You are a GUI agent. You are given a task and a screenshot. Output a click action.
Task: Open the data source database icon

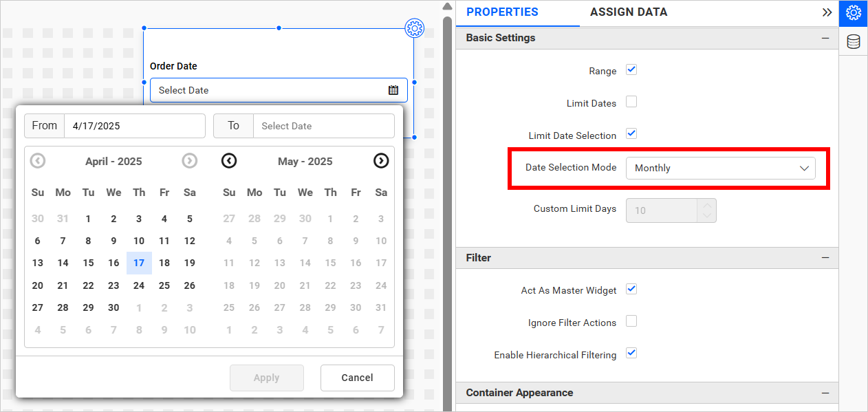click(853, 42)
